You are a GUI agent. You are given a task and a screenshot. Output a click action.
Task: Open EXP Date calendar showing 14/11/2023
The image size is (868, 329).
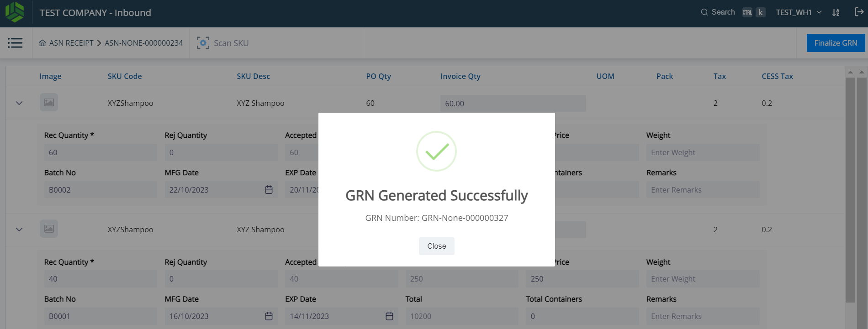(389, 316)
